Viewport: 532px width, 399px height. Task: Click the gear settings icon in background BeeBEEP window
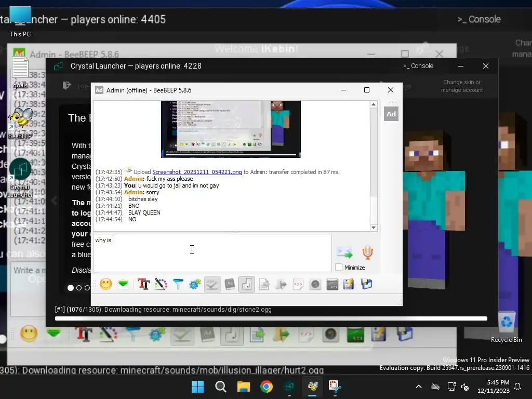[x=156, y=334]
